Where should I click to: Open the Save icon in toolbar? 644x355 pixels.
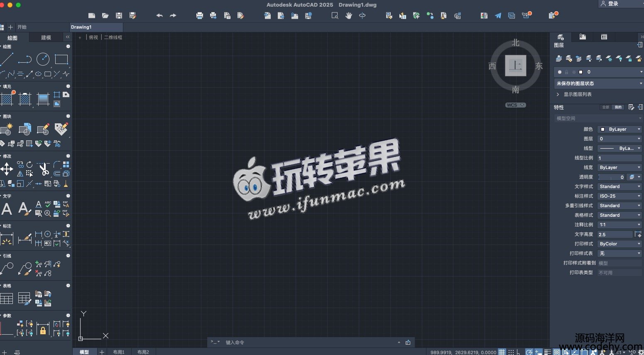[119, 16]
